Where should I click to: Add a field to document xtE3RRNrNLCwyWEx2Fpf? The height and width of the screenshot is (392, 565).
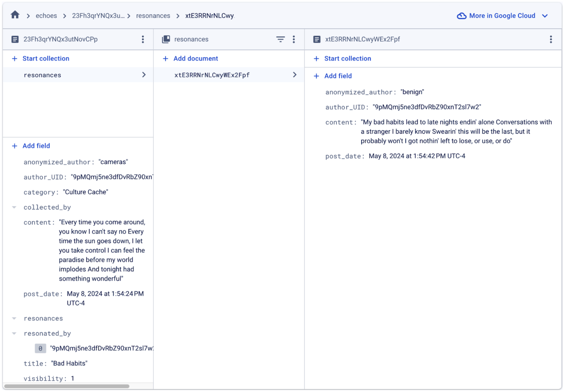click(x=333, y=76)
